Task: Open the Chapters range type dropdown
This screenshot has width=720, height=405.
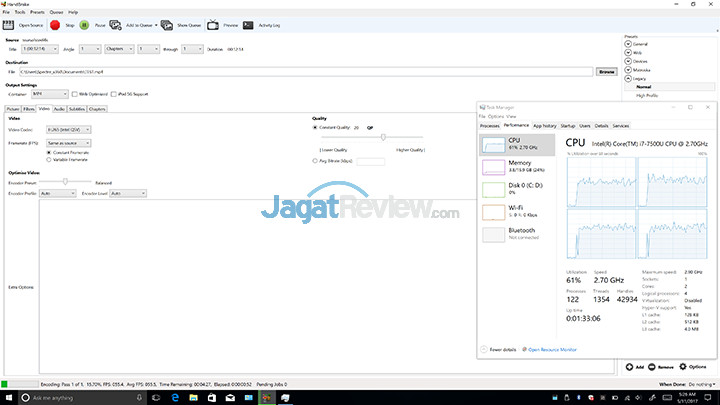Action: (119, 49)
